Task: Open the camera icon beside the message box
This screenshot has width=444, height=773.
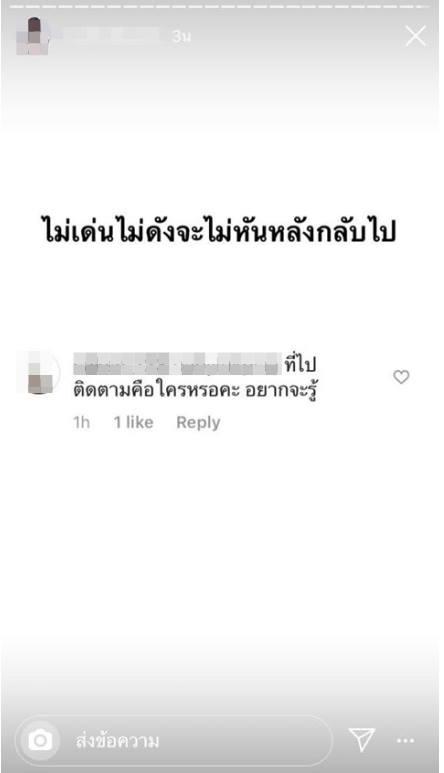Action: pos(40,740)
